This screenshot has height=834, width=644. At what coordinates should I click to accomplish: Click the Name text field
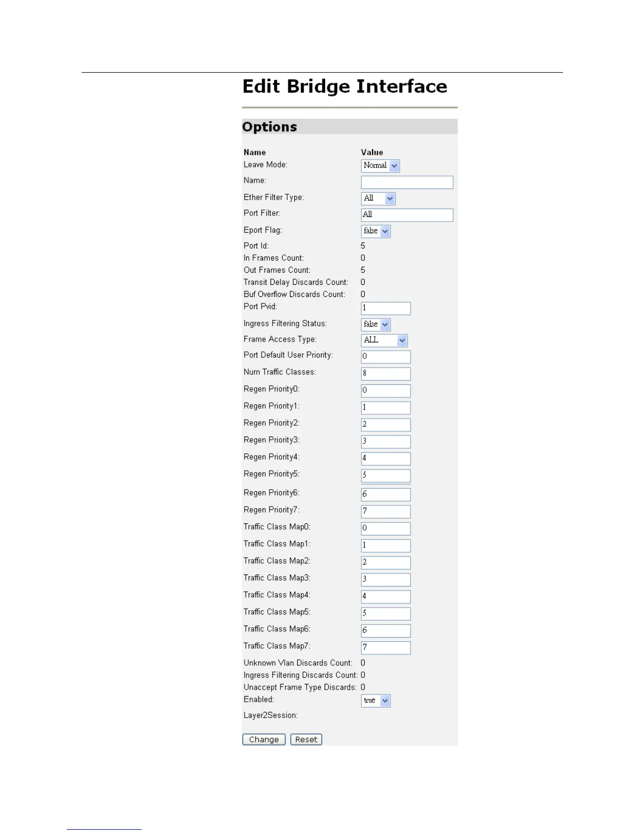click(407, 182)
